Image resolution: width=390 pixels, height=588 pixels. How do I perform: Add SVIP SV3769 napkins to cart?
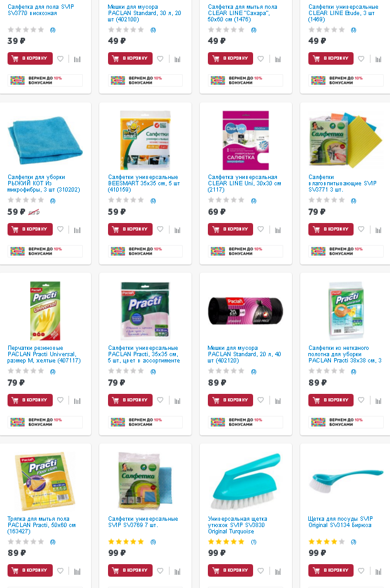tap(130, 570)
